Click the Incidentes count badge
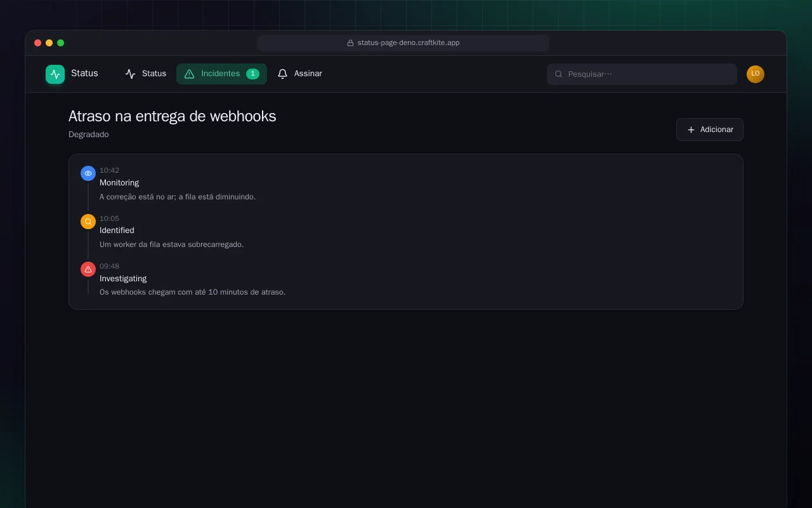Viewport: 812px width, 508px height. pyautogui.click(x=252, y=74)
